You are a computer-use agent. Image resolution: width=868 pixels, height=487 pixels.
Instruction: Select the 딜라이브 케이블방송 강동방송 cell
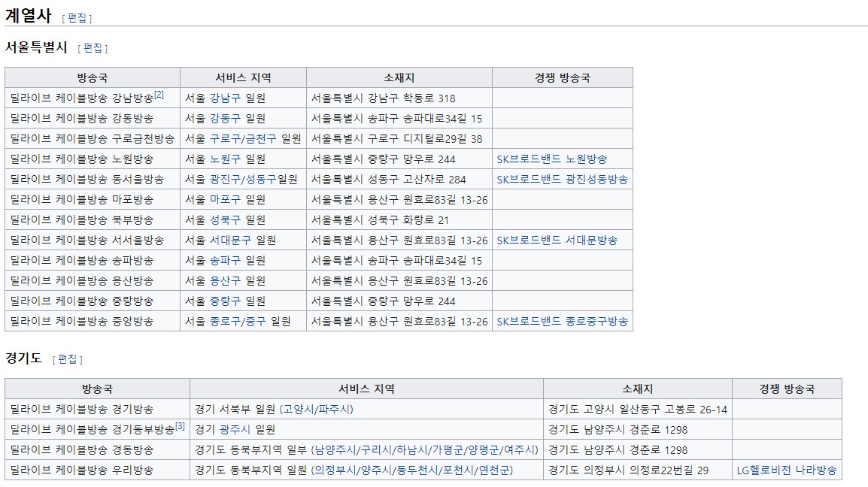(93, 119)
